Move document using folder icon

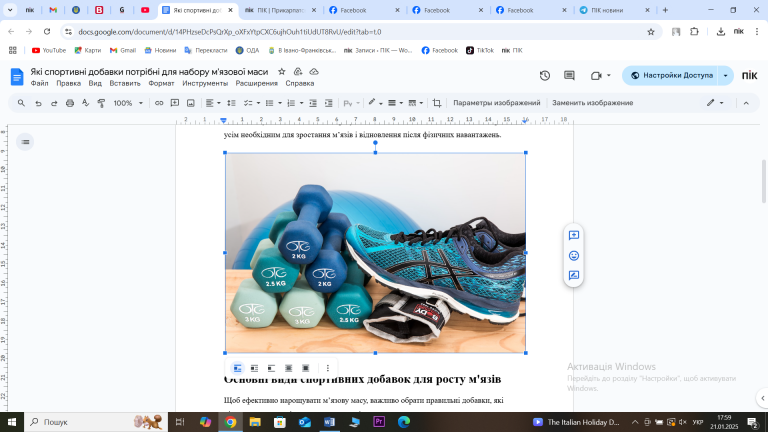tap(297, 72)
